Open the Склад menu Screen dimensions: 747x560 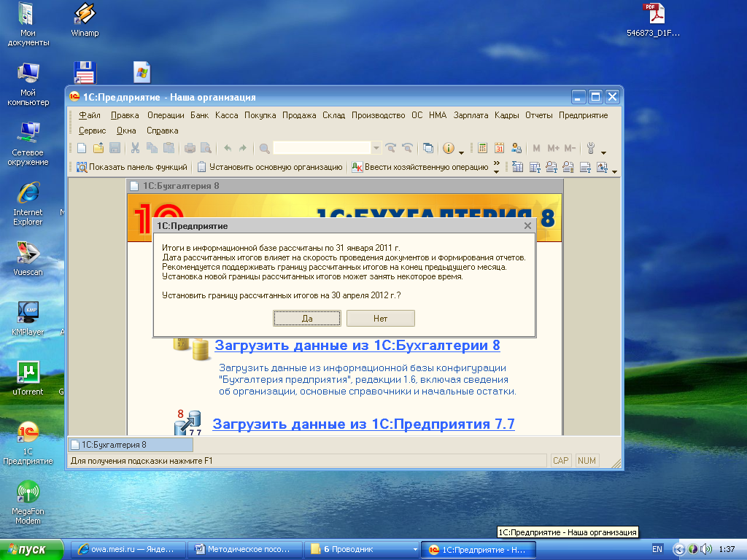(x=333, y=115)
